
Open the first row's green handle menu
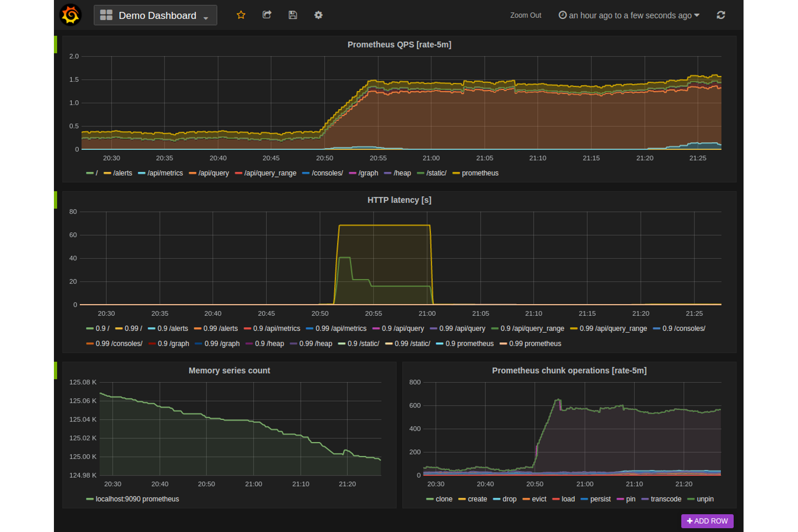[56, 45]
